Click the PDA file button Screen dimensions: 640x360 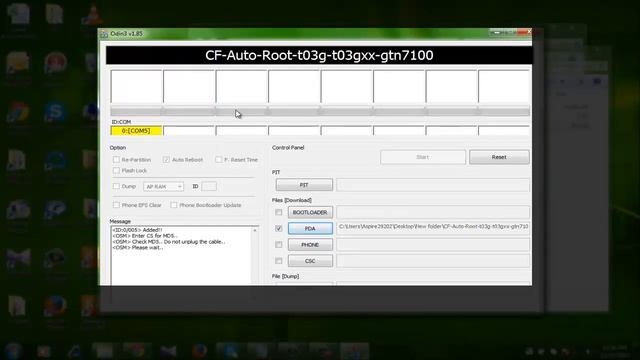[310, 229]
